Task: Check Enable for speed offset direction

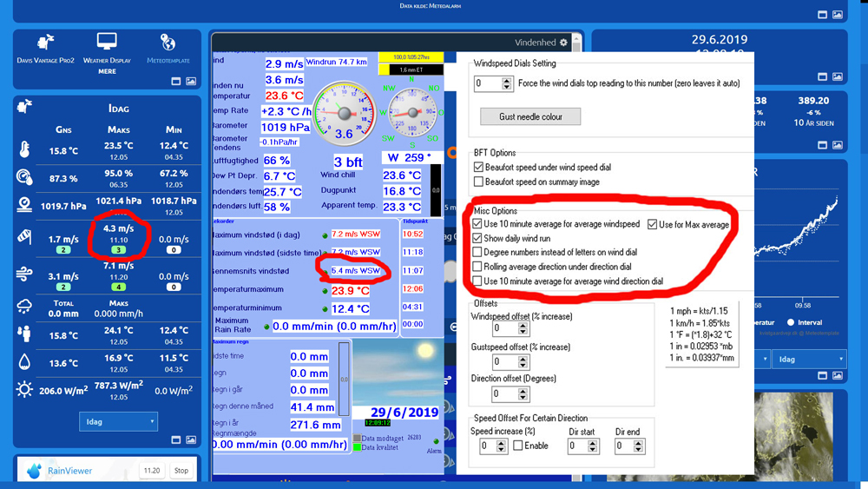Action: (x=518, y=446)
